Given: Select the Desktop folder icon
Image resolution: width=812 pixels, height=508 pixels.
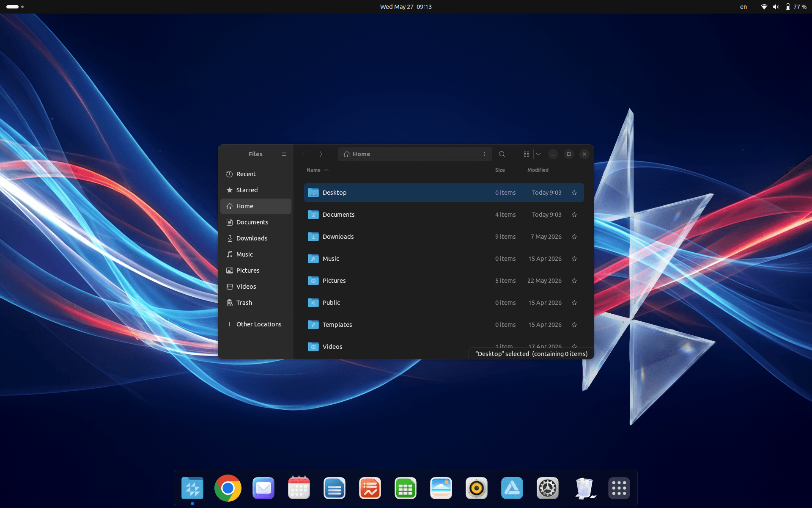Looking at the screenshot, I should [313, 193].
